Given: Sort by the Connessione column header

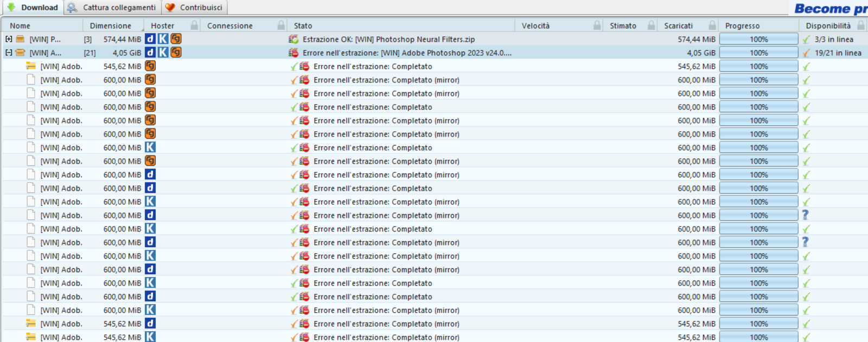Looking at the screenshot, I should [x=230, y=25].
